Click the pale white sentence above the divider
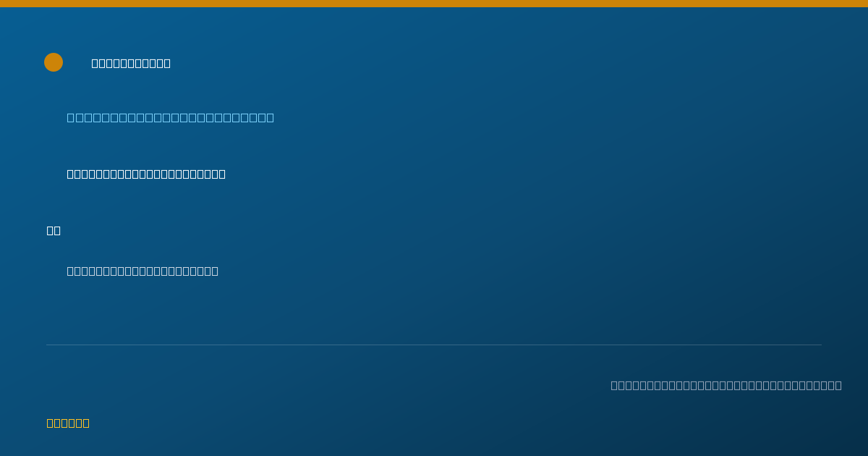 coord(142,271)
